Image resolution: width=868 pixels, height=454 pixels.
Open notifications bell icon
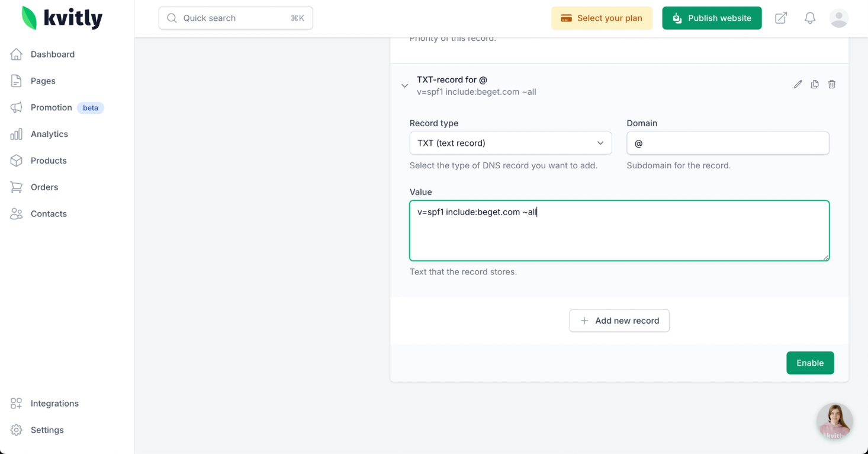pyautogui.click(x=810, y=18)
